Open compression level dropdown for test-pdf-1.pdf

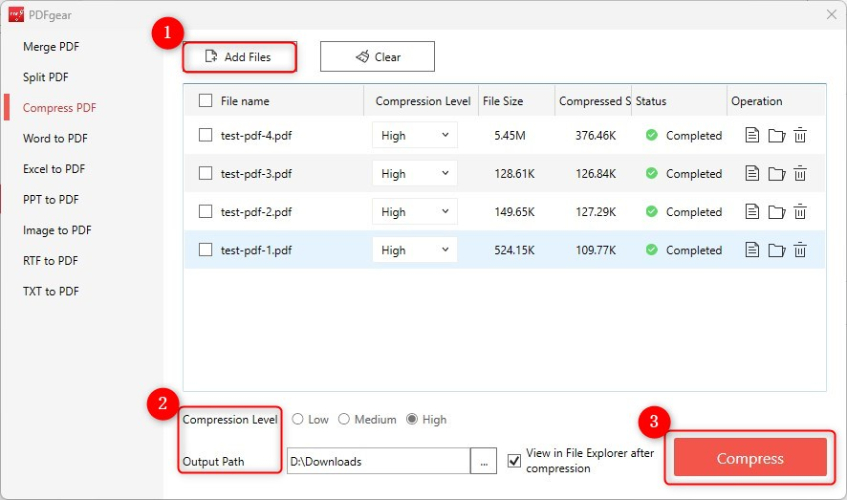(415, 249)
